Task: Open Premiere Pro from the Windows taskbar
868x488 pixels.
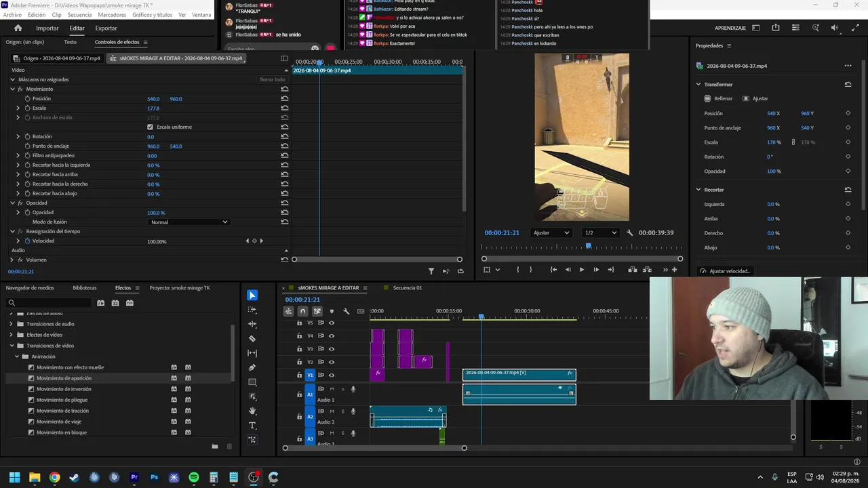Action: coord(134,477)
